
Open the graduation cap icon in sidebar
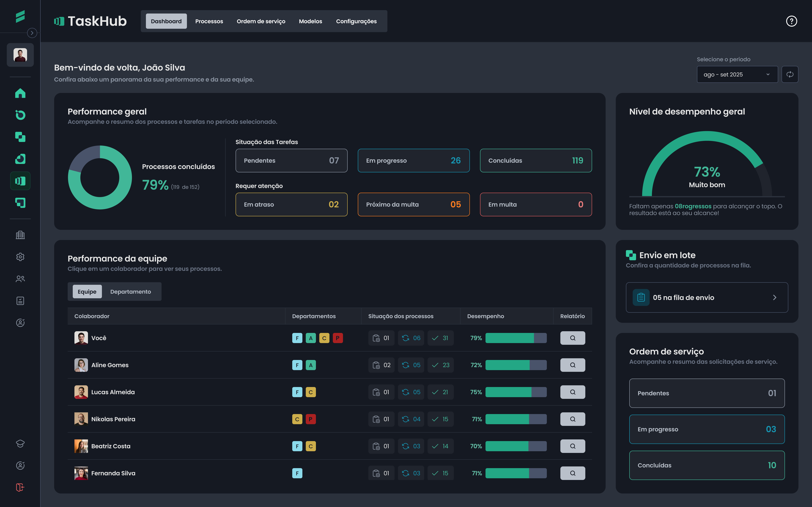[x=20, y=443]
